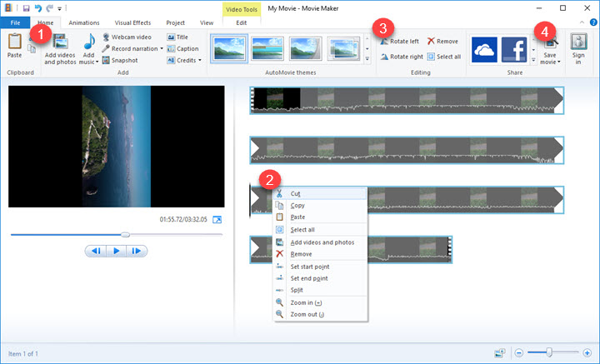Insert a Caption
Image resolution: width=600 pixels, height=364 pixels.
tap(182, 48)
